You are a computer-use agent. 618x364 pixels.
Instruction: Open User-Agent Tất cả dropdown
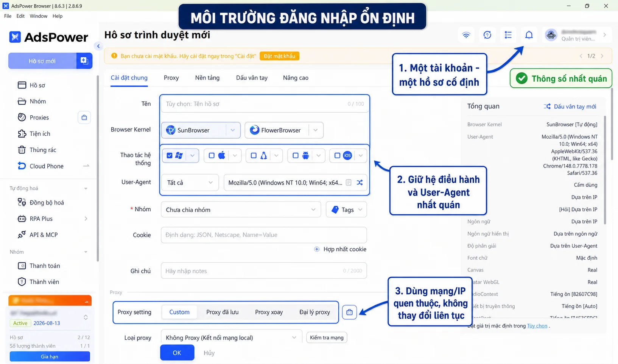tap(190, 183)
